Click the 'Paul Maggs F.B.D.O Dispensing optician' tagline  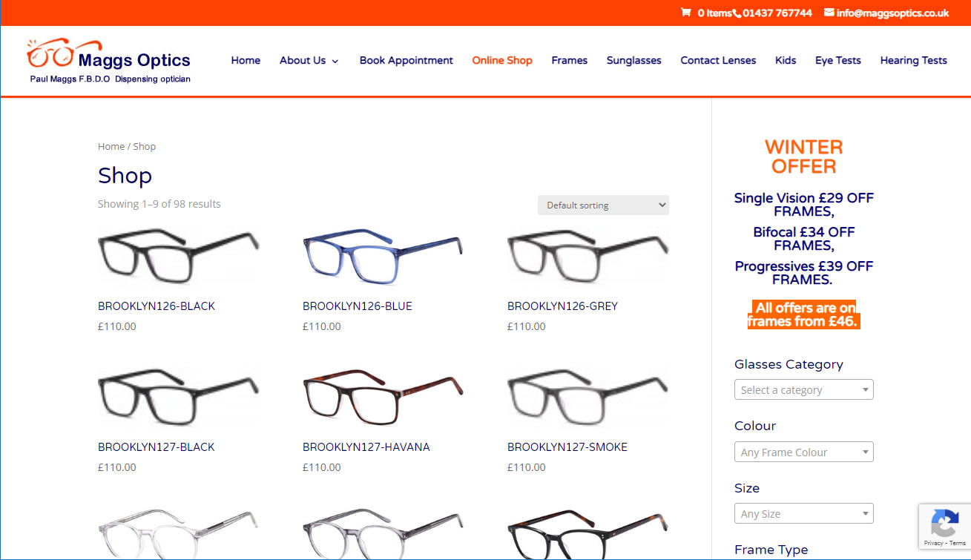(110, 79)
